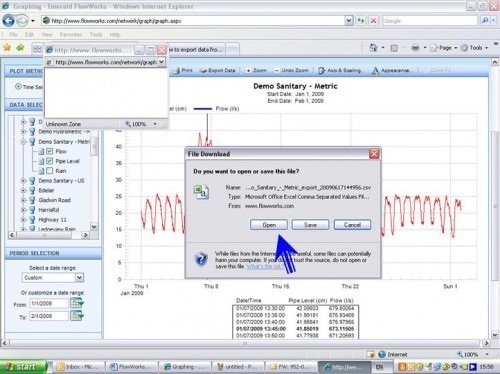Open the View menu
The height and width of the screenshot is (374, 500).
[x=47, y=35]
